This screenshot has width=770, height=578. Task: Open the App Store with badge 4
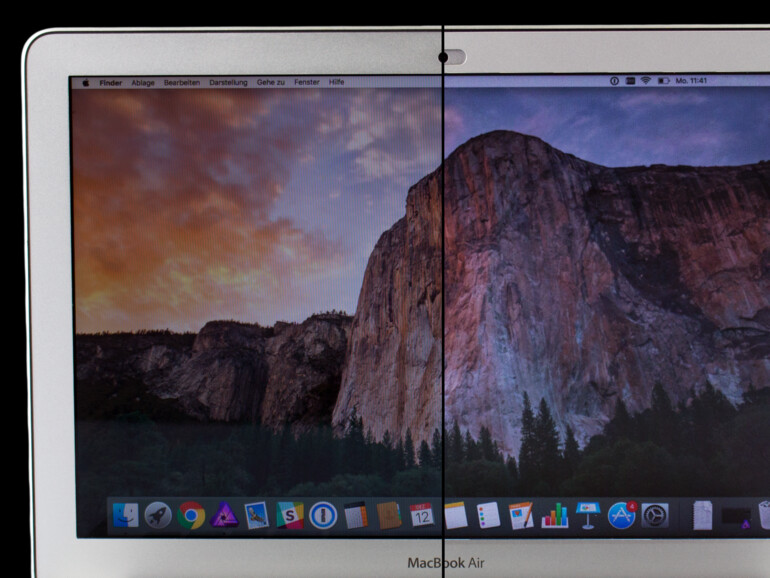[x=622, y=515]
